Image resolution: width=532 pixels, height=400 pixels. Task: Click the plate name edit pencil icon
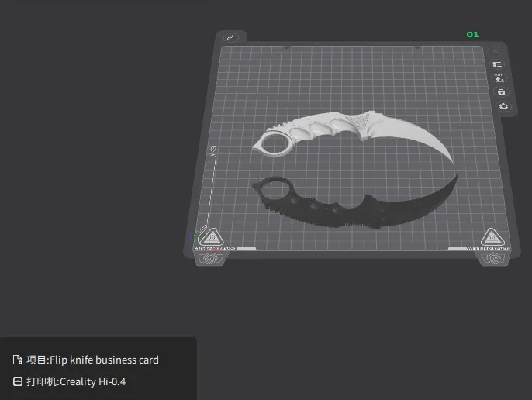(x=231, y=38)
